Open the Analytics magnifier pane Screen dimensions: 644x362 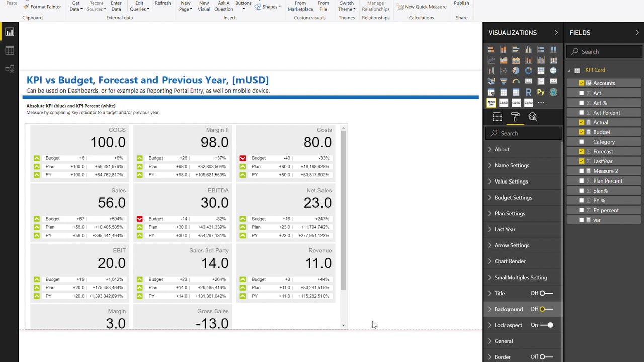tap(533, 117)
